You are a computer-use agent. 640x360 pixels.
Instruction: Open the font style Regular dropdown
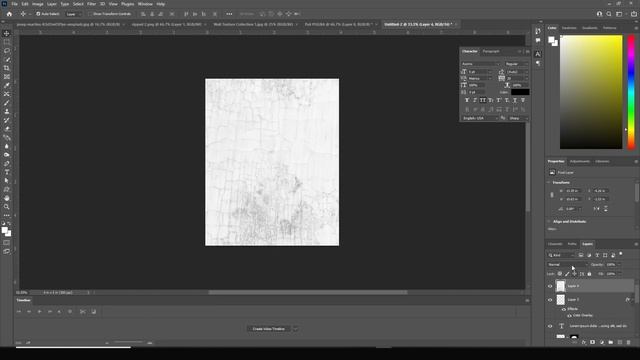pos(516,64)
